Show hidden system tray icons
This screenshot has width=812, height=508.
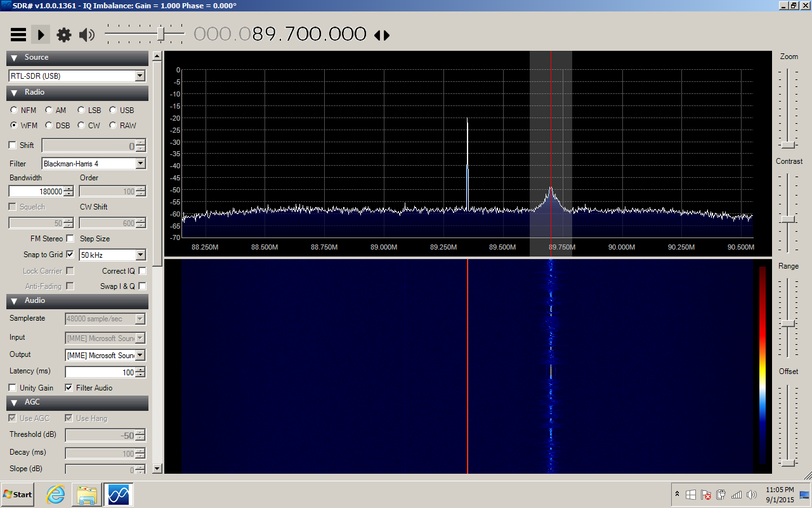[x=677, y=494]
